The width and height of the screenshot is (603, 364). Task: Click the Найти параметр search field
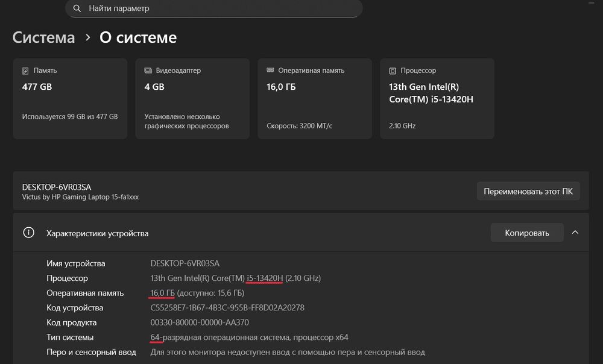coord(217,8)
